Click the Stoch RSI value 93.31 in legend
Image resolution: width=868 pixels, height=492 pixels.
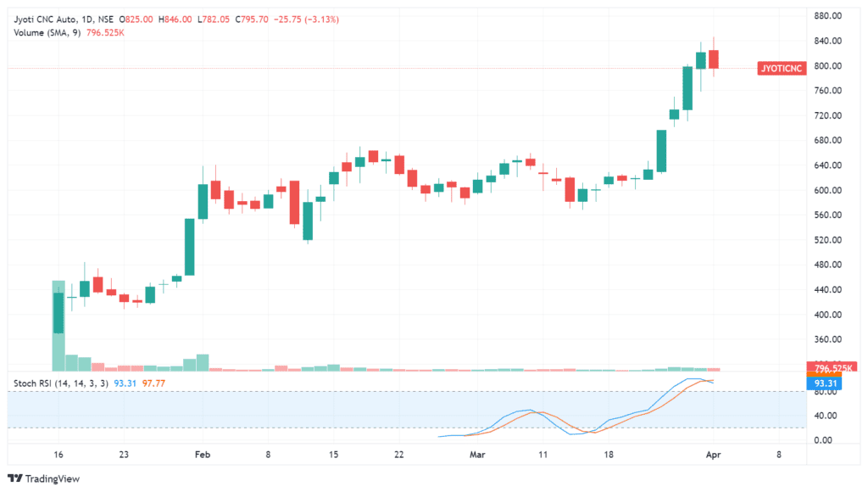click(125, 383)
